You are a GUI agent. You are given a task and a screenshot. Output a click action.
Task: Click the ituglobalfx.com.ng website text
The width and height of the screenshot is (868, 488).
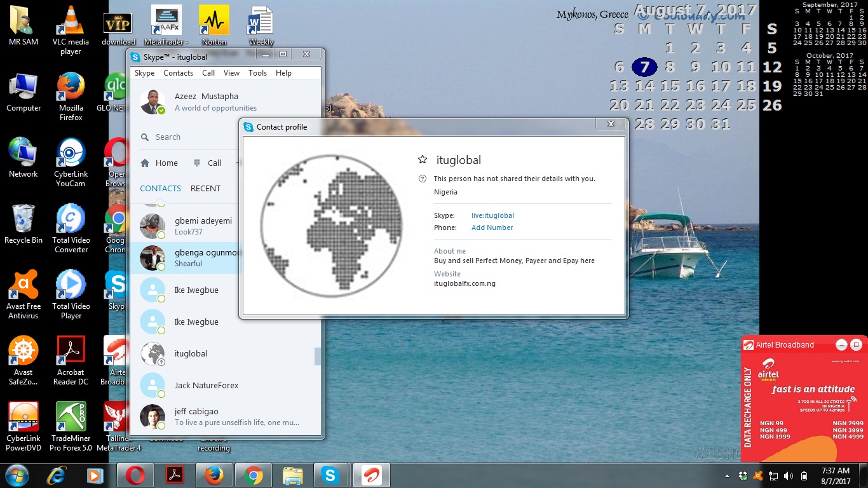(465, 283)
